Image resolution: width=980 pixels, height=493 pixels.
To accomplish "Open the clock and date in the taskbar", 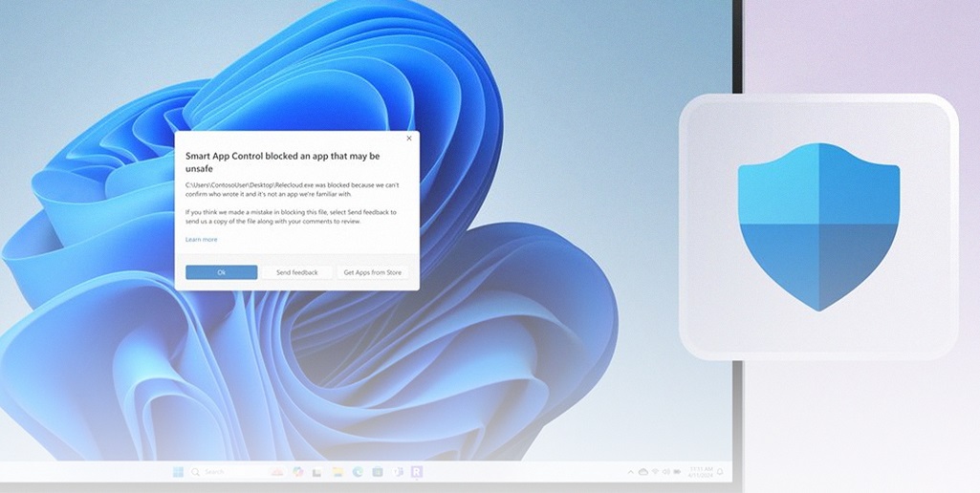I will click(x=701, y=472).
